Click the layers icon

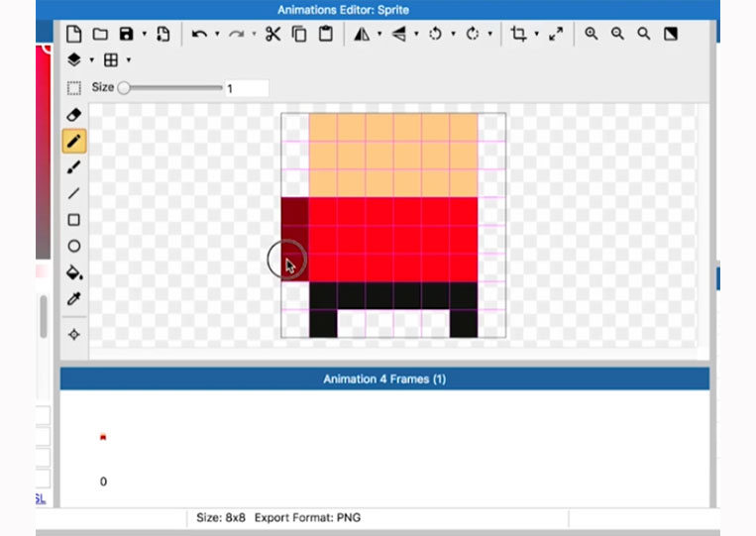[73, 59]
